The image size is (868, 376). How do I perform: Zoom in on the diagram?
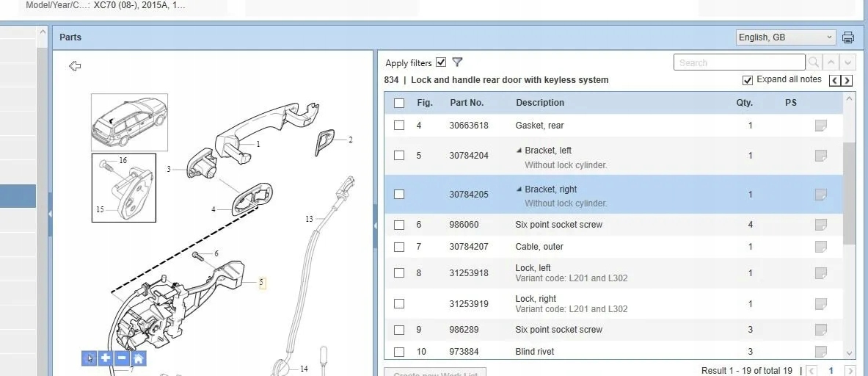(106, 358)
